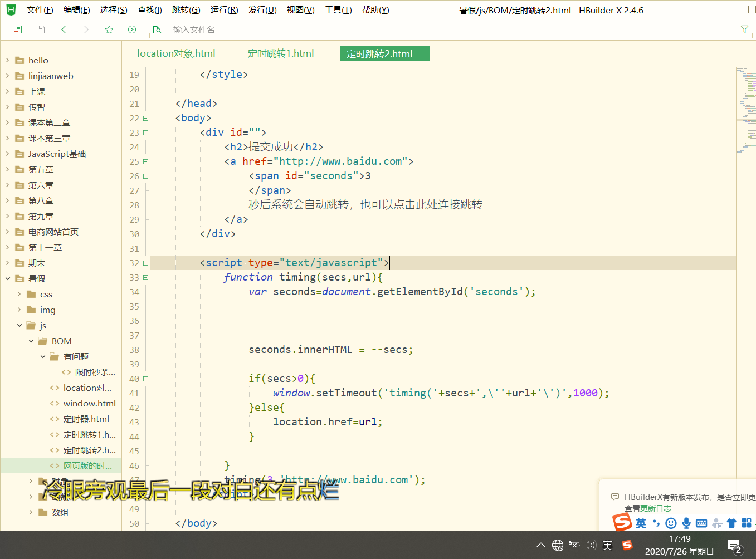Collapse the 有问题 folder arrow

42,356
